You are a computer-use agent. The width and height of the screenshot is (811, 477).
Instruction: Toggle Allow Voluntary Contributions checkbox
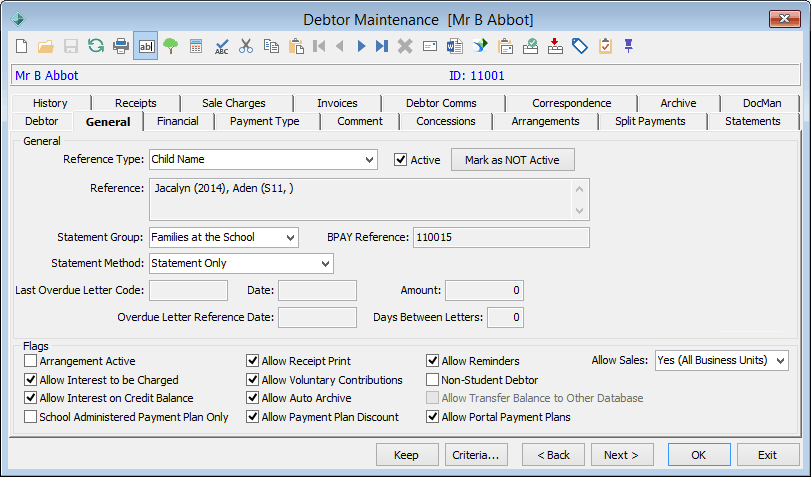(252, 380)
